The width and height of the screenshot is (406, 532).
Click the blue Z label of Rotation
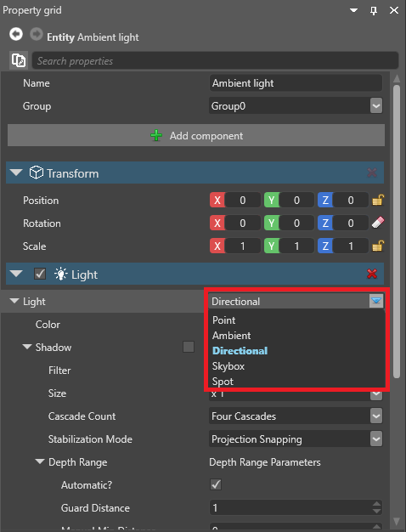pos(325,223)
